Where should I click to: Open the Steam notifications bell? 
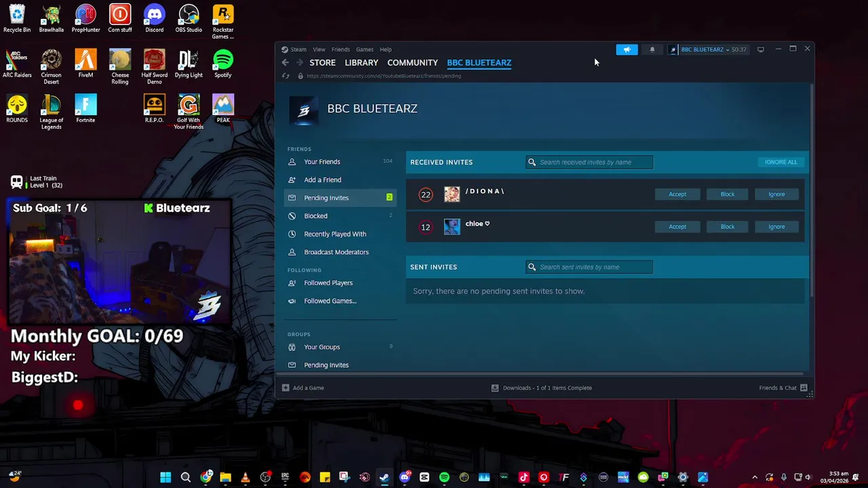pos(652,49)
